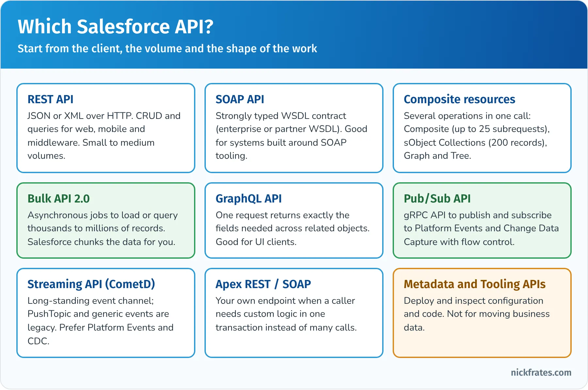The image size is (588, 390).
Task: Open the nickfrates.com link
Action: [541, 372]
